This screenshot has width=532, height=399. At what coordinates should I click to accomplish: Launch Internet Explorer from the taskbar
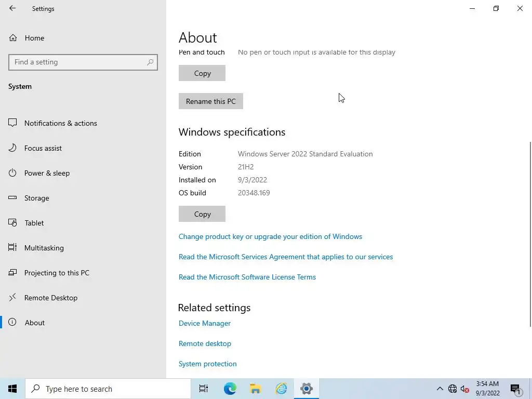[x=281, y=389]
